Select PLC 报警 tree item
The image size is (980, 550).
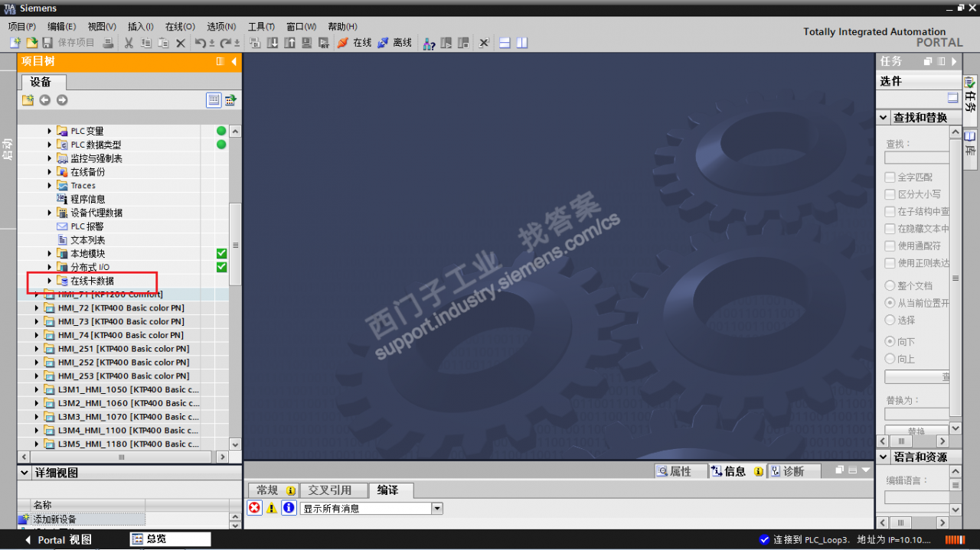(x=87, y=226)
